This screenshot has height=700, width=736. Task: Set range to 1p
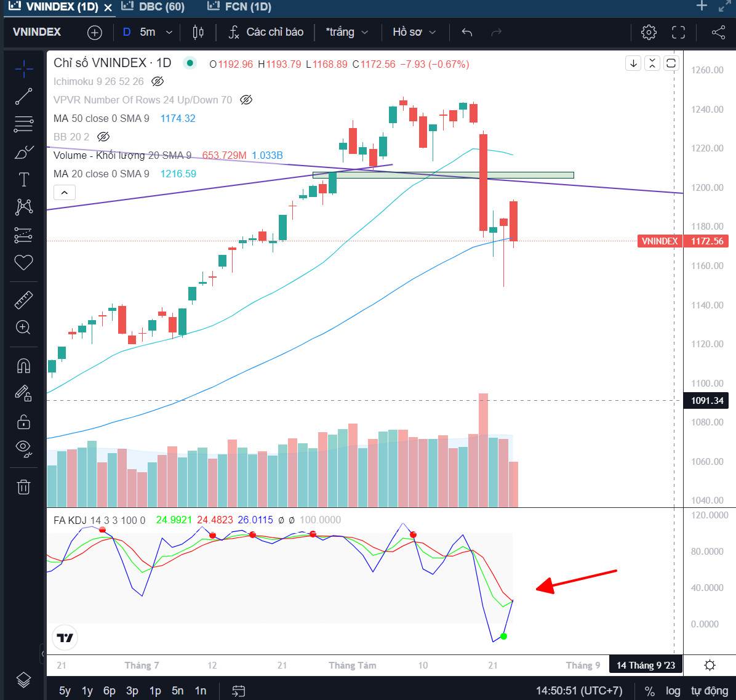[155, 691]
